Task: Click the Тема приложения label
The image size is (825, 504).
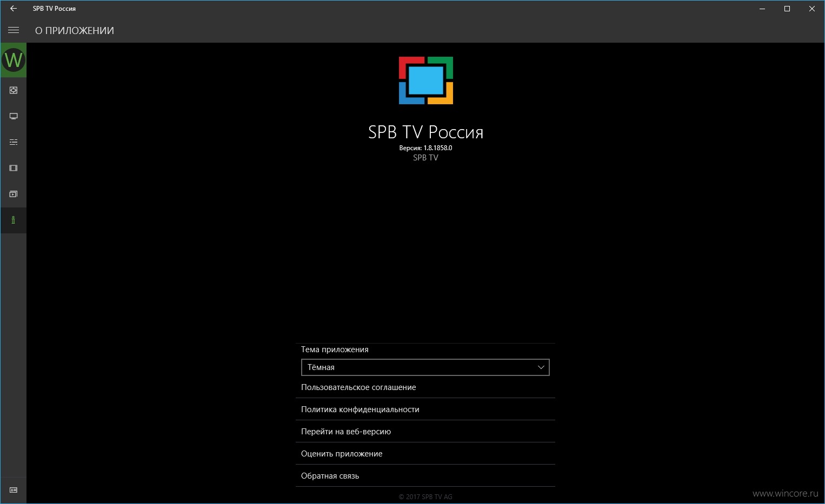Action: pyautogui.click(x=335, y=350)
